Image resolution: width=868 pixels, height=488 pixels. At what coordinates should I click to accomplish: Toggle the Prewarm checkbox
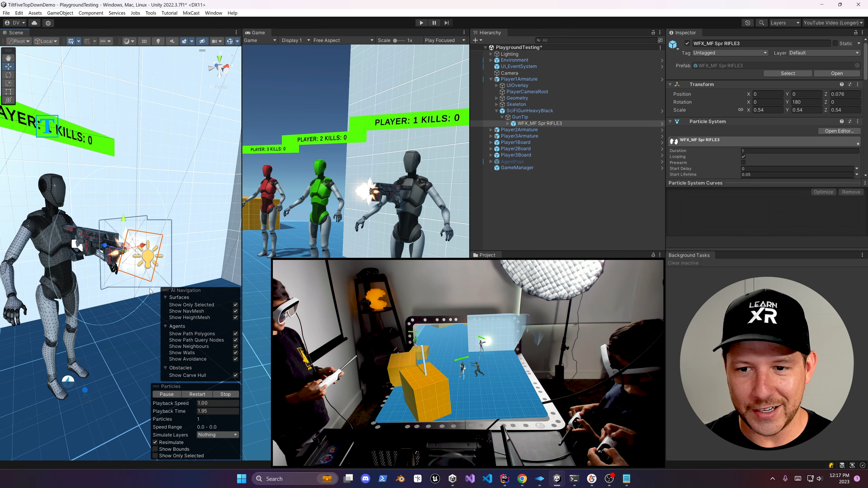(743, 162)
